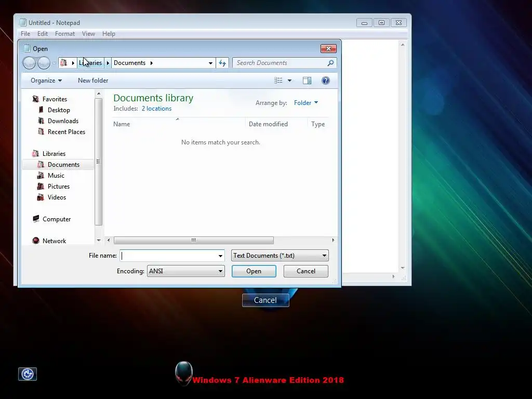The image size is (532, 399).
Task: Click the Network icon in navigation pane
Action: coord(36,241)
